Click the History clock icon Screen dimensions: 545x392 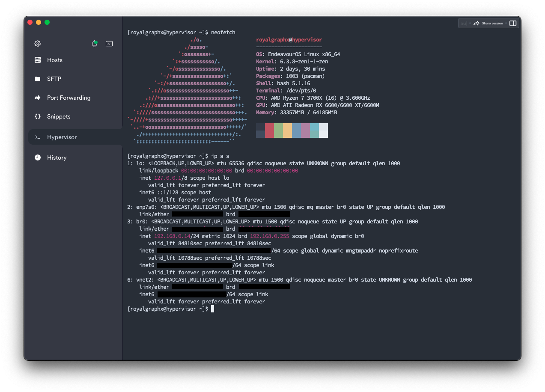click(x=38, y=158)
